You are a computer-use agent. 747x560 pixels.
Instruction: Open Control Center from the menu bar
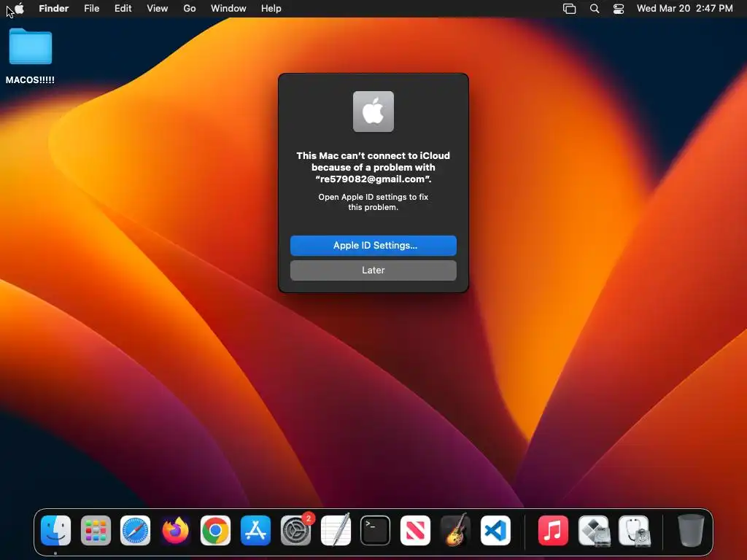pyautogui.click(x=619, y=9)
